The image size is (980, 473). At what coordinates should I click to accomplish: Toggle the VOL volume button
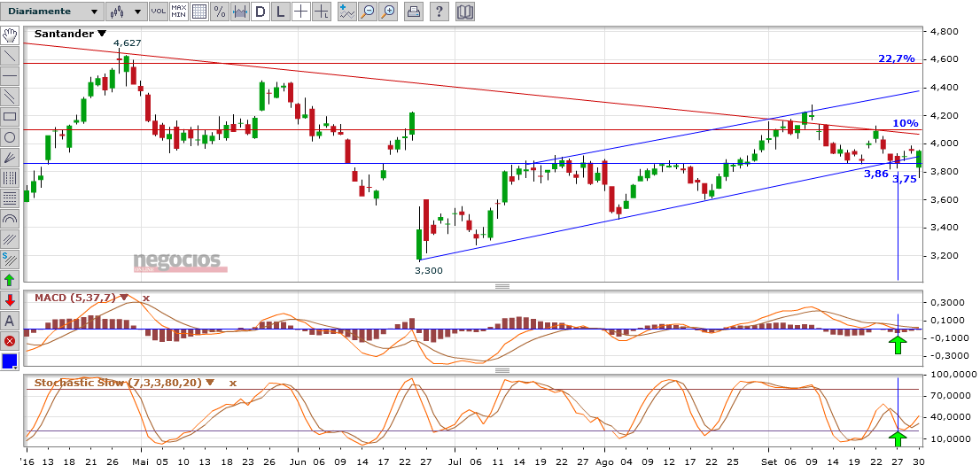point(159,12)
